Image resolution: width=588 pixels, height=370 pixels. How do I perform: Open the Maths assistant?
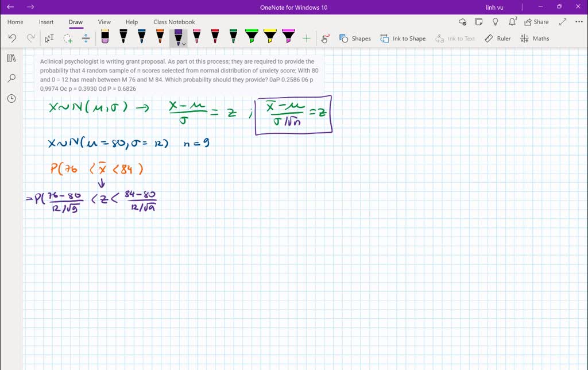tap(535, 38)
